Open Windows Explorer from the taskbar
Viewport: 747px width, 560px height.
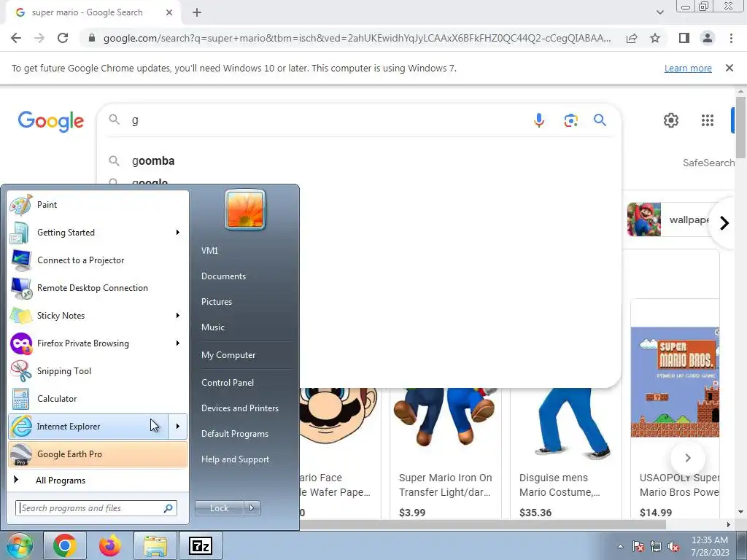pyautogui.click(x=155, y=545)
